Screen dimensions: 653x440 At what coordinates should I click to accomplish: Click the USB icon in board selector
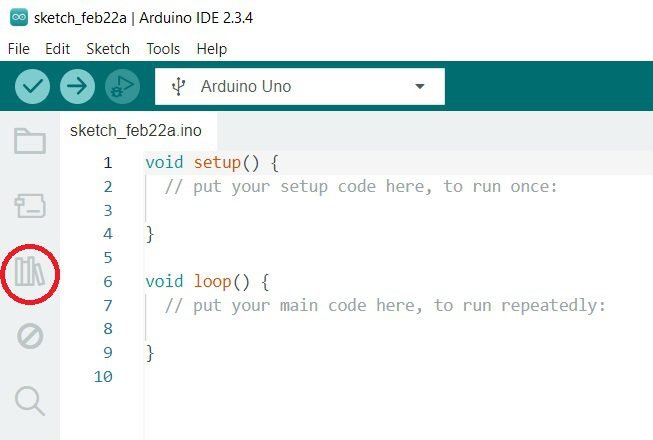coord(179,86)
